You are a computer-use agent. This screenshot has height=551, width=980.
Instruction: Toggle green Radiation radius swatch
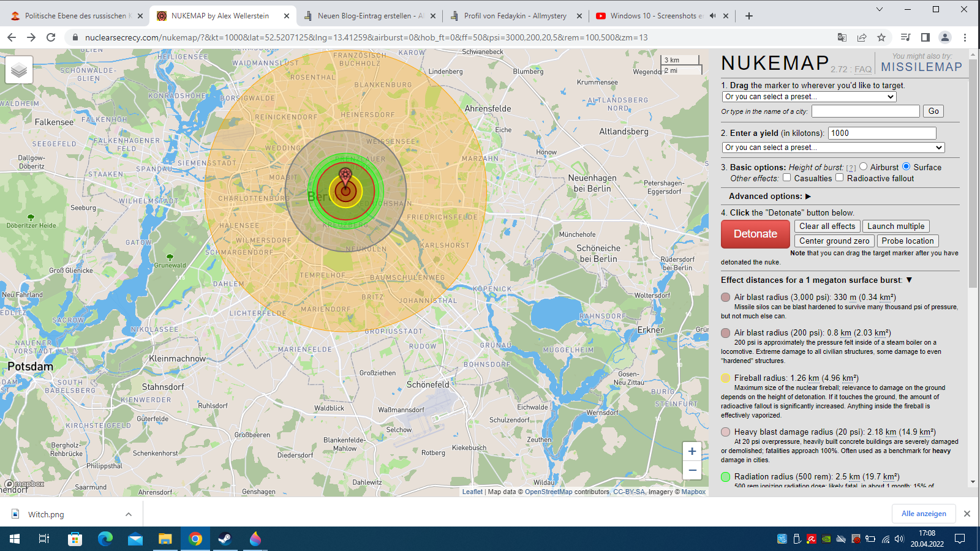tap(726, 476)
